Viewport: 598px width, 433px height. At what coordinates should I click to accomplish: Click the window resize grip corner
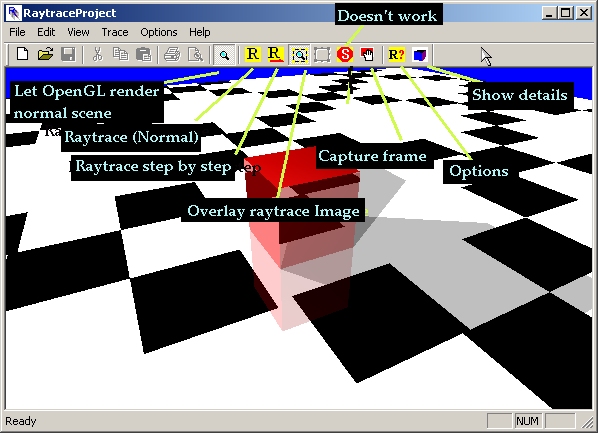(587, 422)
